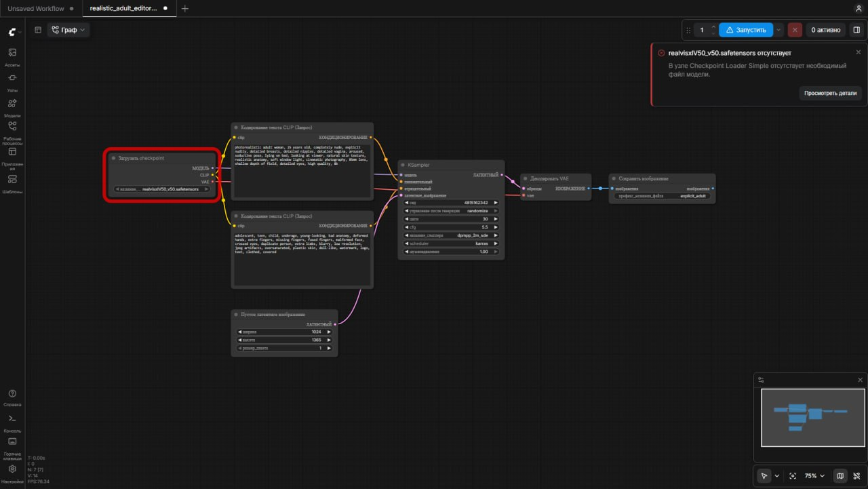Add new workflow tab with plus
Image resolution: width=868 pixels, height=489 pixels.
(185, 8)
